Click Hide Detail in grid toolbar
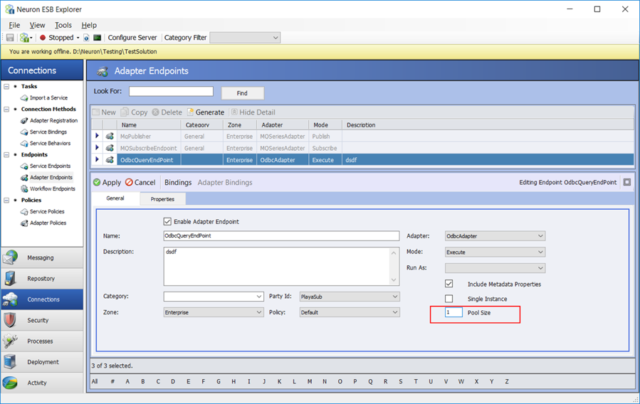 tap(253, 112)
